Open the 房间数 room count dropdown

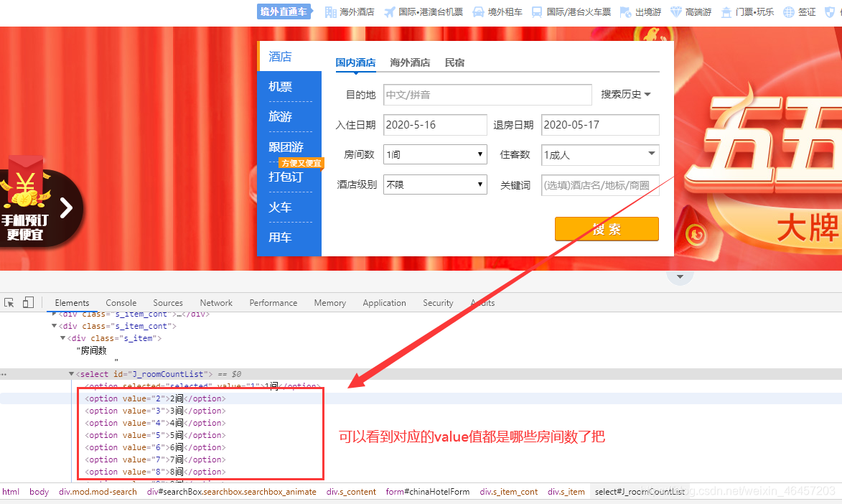pyautogui.click(x=434, y=154)
